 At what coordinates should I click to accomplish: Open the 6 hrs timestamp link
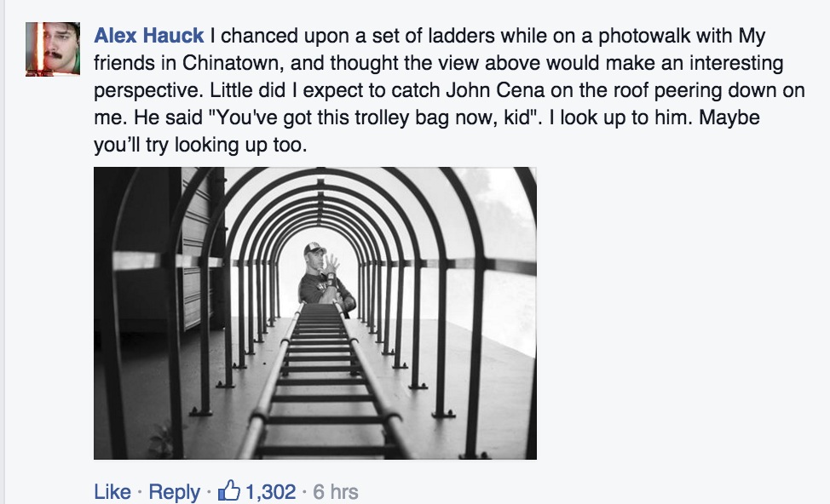click(x=336, y=491)
